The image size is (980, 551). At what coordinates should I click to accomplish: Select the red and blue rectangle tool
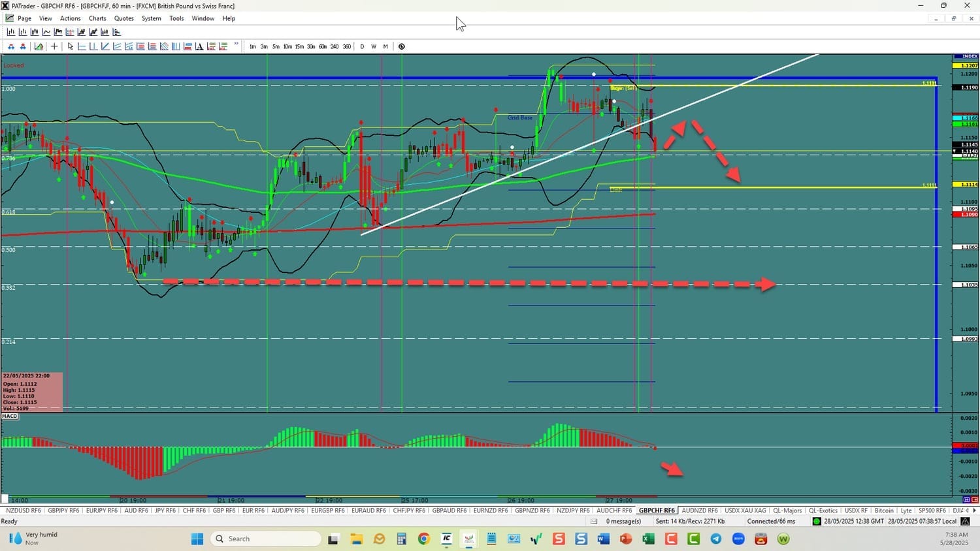coord(188,46)
